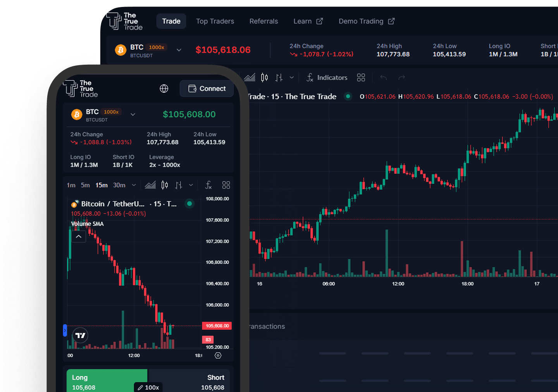Toggle the blue drawing sidebar handle
This screenshot has height=392, width=558.
click(64, 331)
